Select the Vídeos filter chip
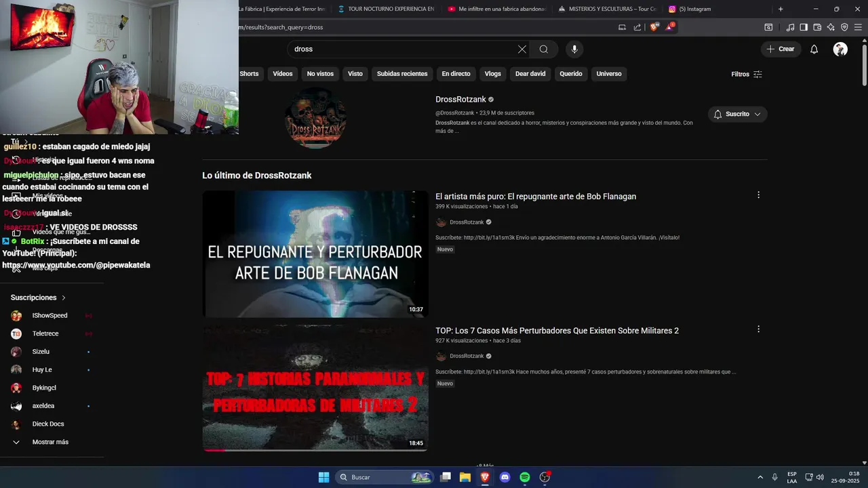This screenshot has width=868, height=488. point(283,74)
